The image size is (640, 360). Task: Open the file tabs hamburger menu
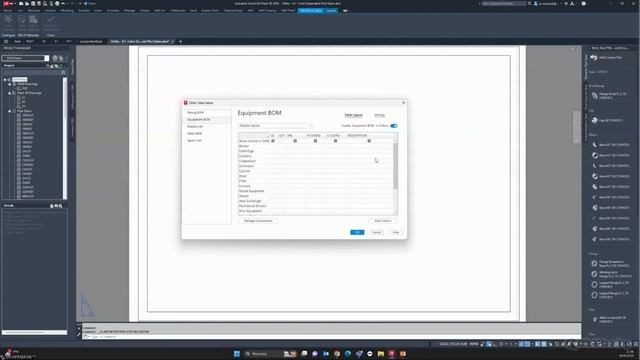(6, 41)
